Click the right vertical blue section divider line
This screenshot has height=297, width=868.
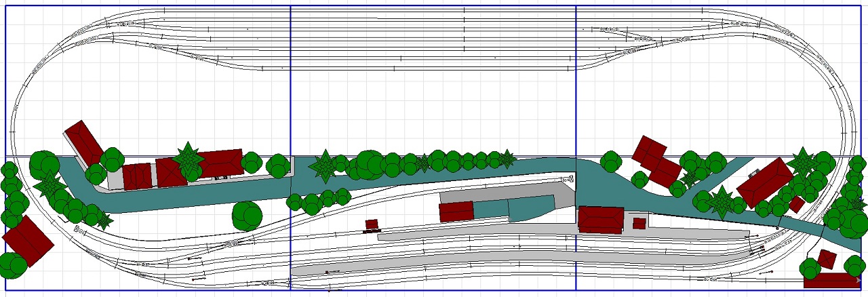pos(576,102)
